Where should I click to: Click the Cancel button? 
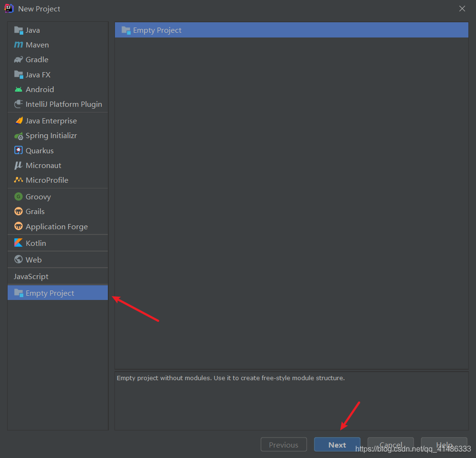390,445
